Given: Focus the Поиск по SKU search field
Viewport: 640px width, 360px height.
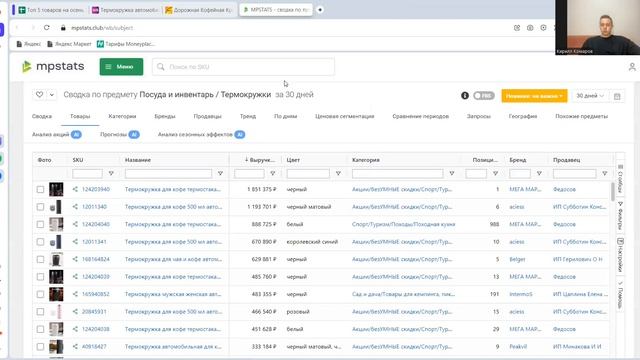Looking at the screenshot, I should click(243, 67).
